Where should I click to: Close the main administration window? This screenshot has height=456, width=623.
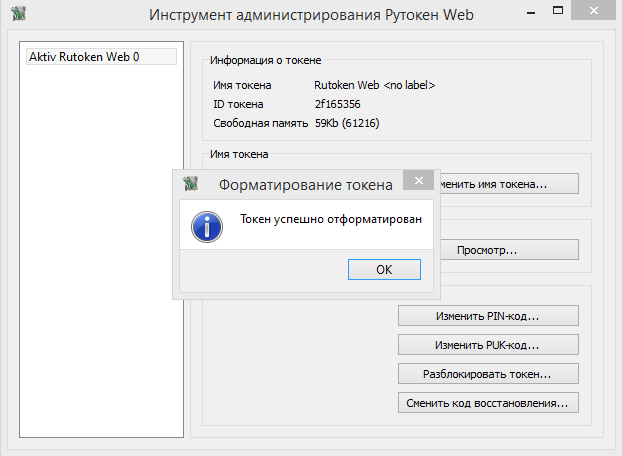pyautogui.click(x=594, y=10)
